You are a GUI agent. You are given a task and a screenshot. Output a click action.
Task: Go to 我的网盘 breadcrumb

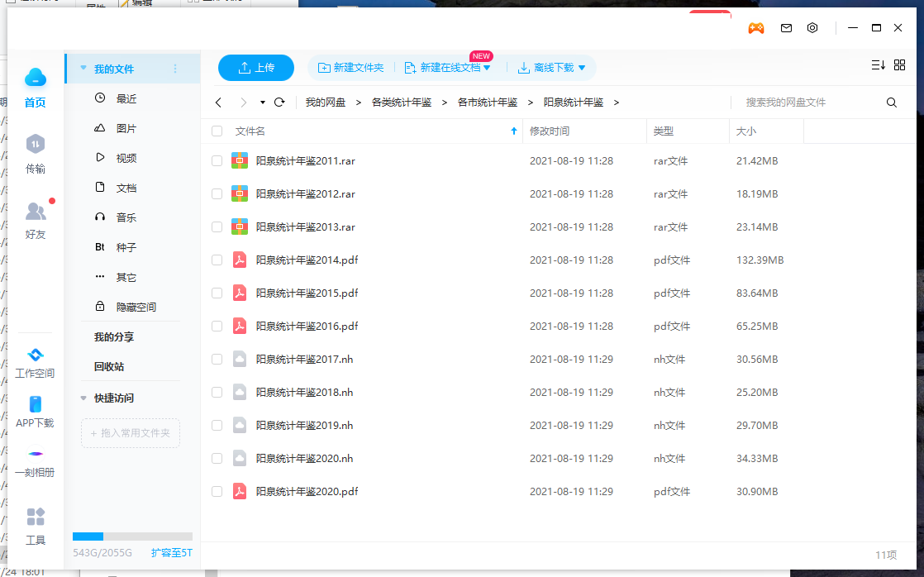point(326,103)
